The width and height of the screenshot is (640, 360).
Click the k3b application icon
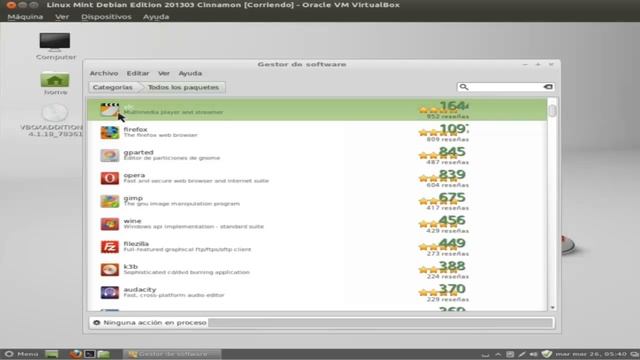coord(109,269)
